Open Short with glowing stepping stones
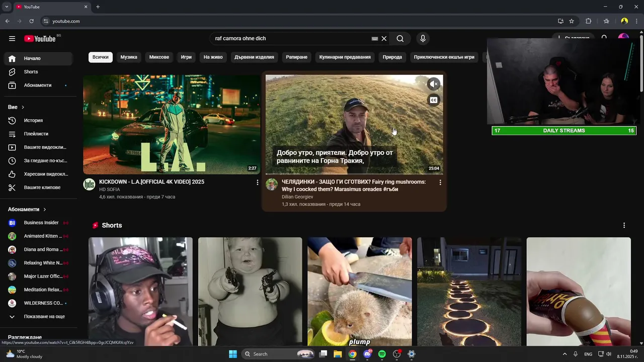Screen dimensions: 644x362 (469, 292)
